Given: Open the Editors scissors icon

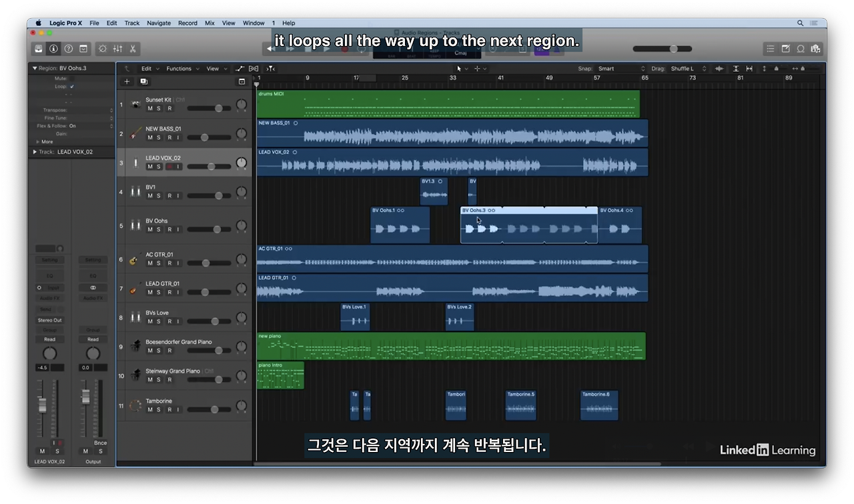Looking at the screenshot, I should [133, 49].
